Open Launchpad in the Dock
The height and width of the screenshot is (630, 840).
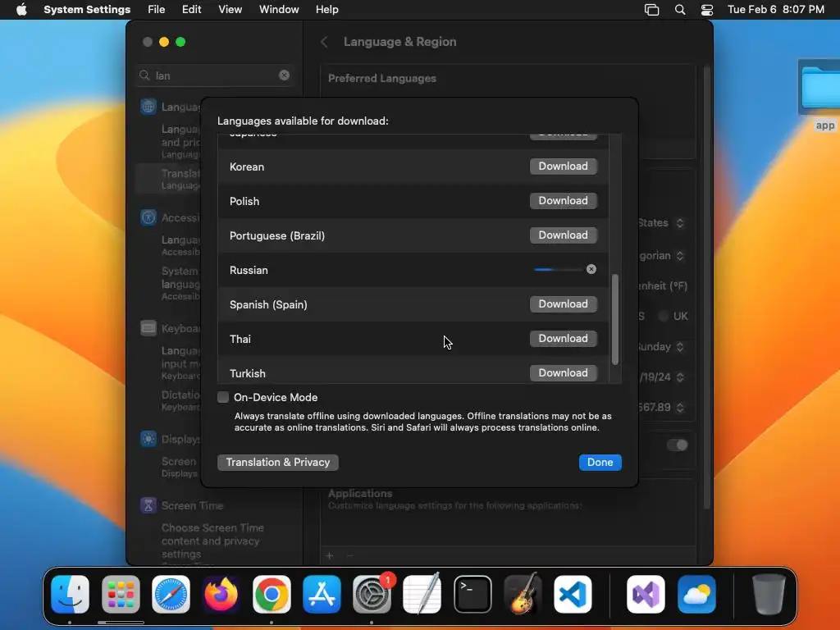click(x=121, y=594)
